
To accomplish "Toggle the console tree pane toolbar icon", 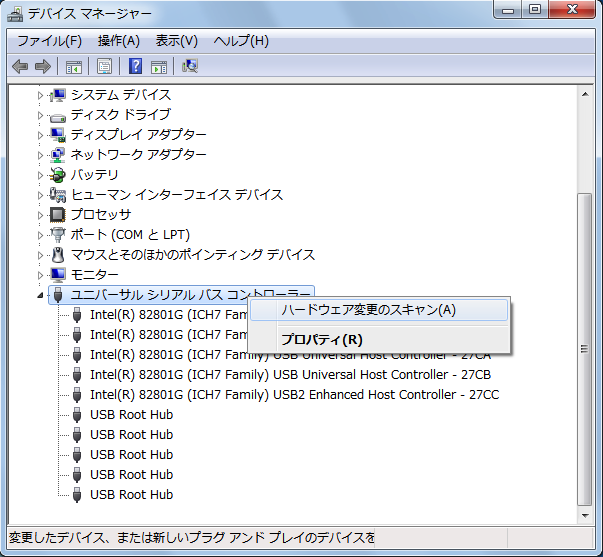I will coord(74,66).
